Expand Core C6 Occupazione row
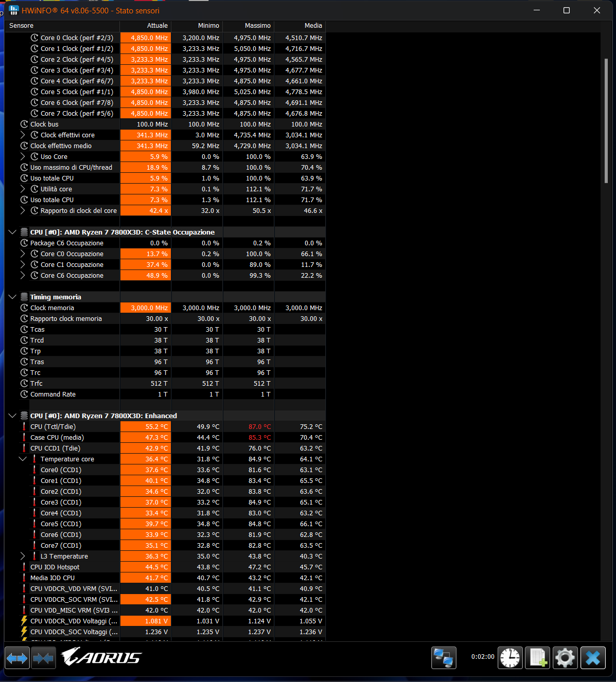 23,275
